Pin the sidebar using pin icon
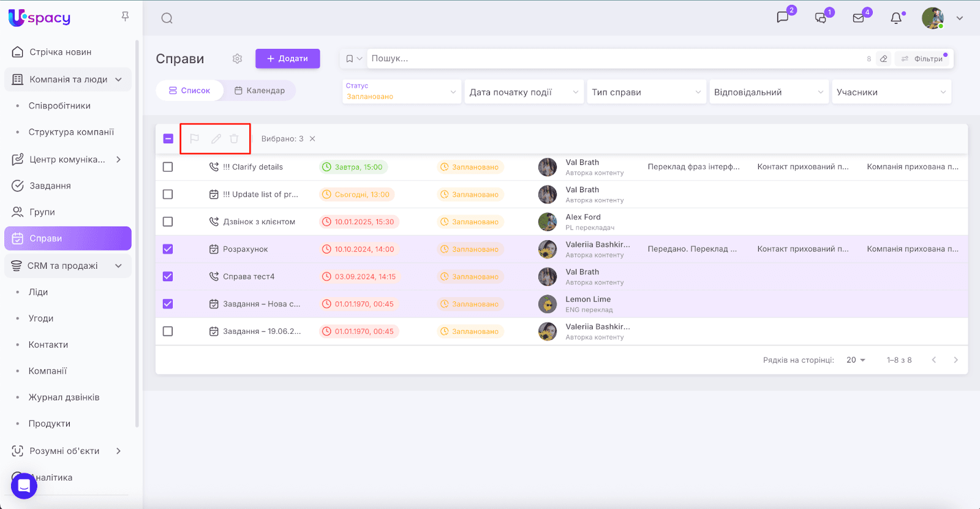Screen dimensions: 980x509 [125, 17]
